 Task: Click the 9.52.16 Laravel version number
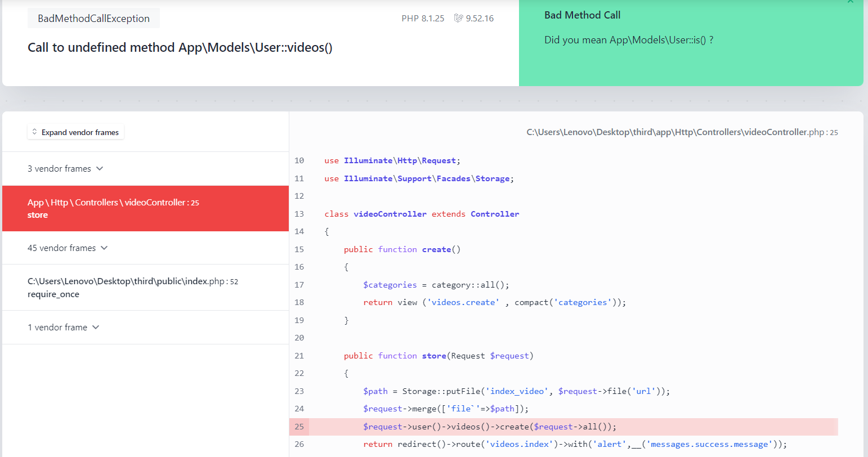pos(480,19)
